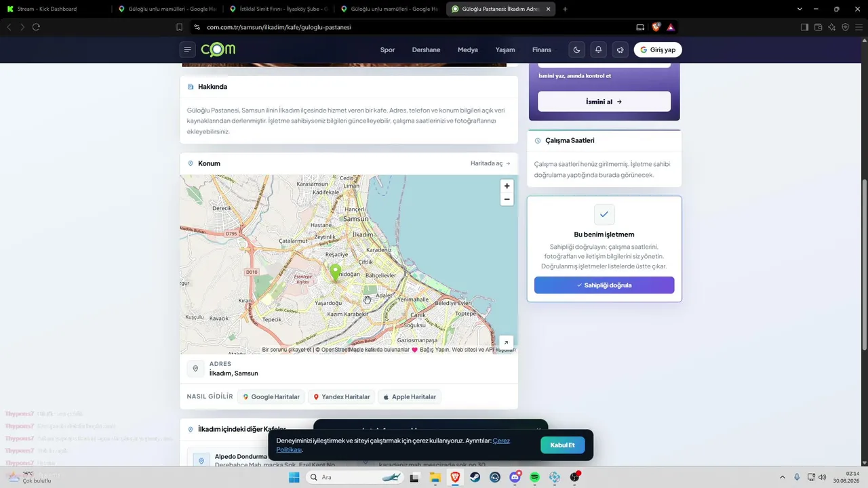Click the megaphone announcements icon
This screenshot has height=488, width=868.
click(620, 49)
